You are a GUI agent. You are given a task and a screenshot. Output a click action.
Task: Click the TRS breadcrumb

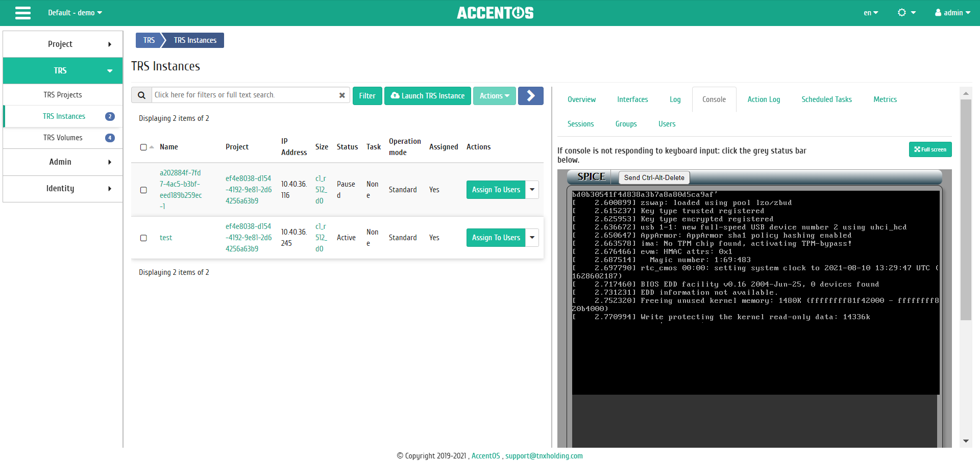(x=149, y=40)
